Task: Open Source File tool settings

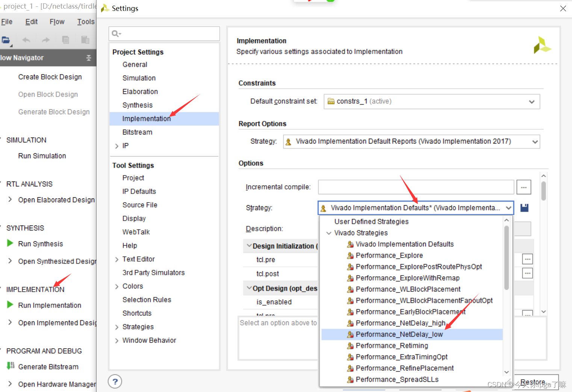Action: click(x=140, y=205)
